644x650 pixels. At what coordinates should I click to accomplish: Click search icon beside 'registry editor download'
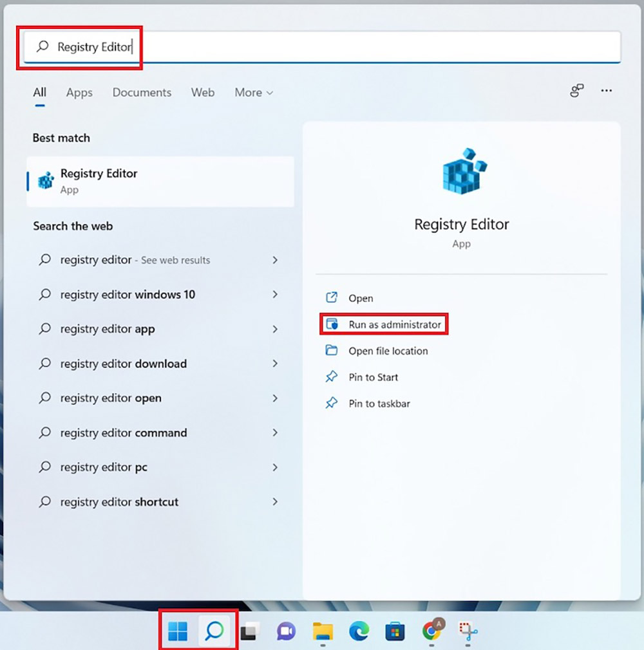[45, 364]
